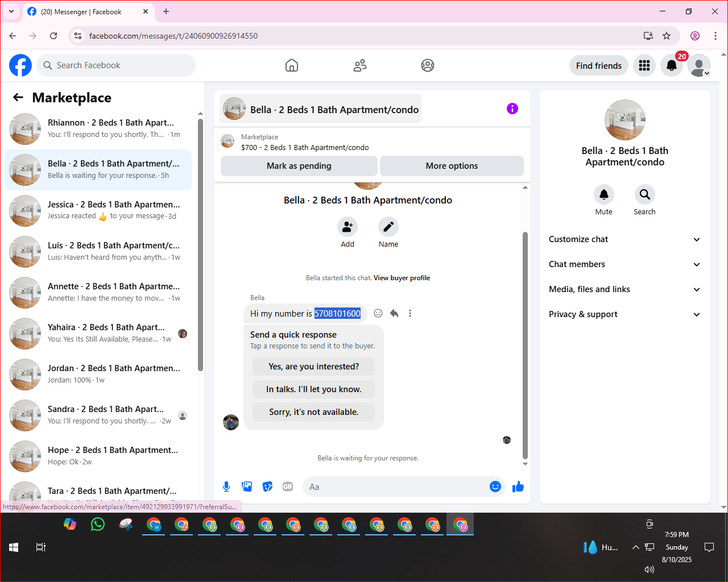728x582 pixels.
Task: Click the Aa message input field
Action: point(395,487)
